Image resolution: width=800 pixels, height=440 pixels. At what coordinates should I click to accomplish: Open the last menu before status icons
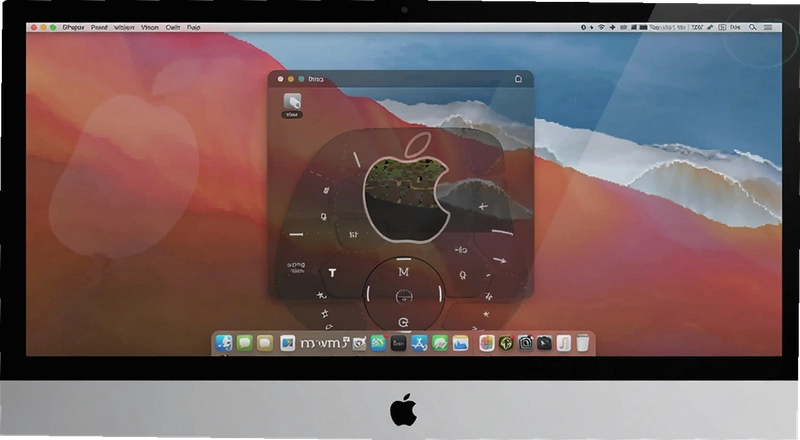click(193, 28)
